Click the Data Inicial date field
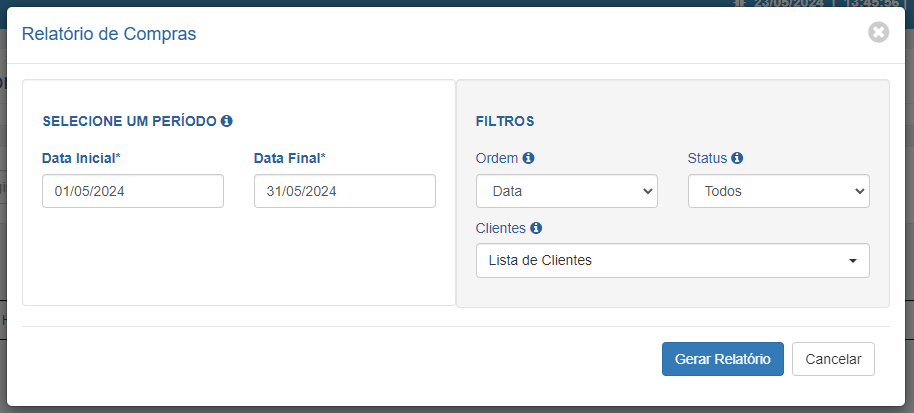Screen dimensions: 914x413 point(133,191)
